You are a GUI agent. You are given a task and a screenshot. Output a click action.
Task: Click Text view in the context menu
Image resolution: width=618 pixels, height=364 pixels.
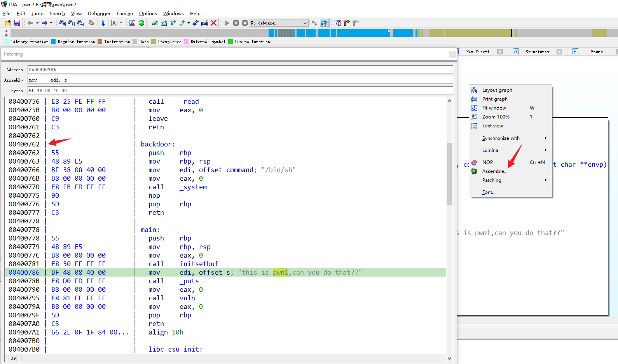492,126
